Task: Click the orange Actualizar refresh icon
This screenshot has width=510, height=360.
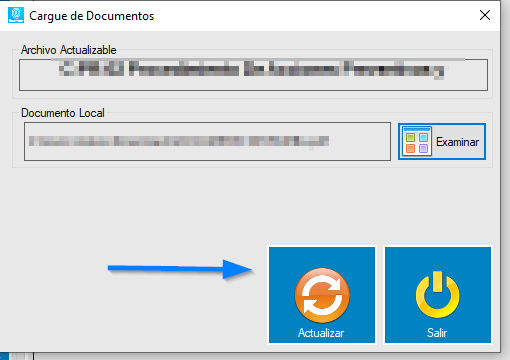Action: tap(322, 295)
